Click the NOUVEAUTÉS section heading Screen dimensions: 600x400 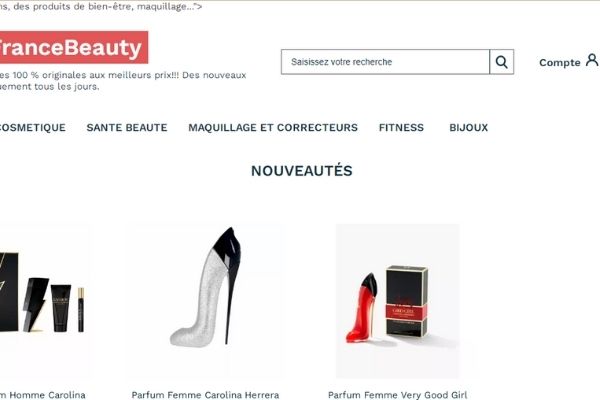coord(302,171)
